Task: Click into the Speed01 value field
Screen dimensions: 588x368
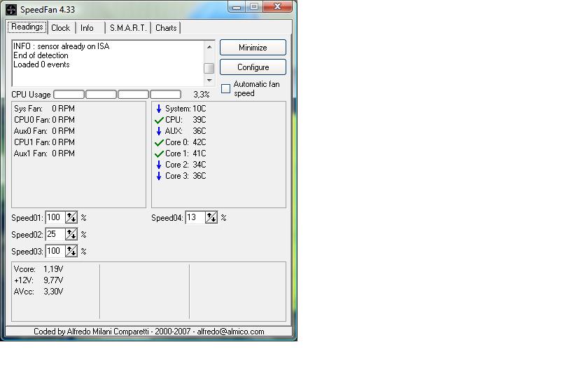Action: tap(55, 217)
